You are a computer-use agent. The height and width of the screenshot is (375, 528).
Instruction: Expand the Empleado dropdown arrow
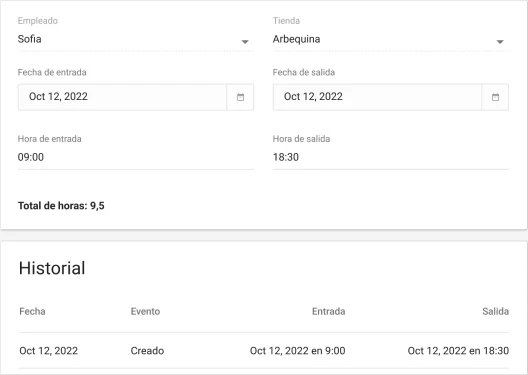tap(245, 42)
